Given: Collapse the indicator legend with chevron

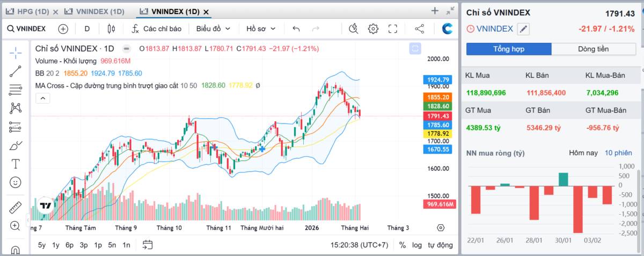Looking at the screenshot, I should [42, 98].
